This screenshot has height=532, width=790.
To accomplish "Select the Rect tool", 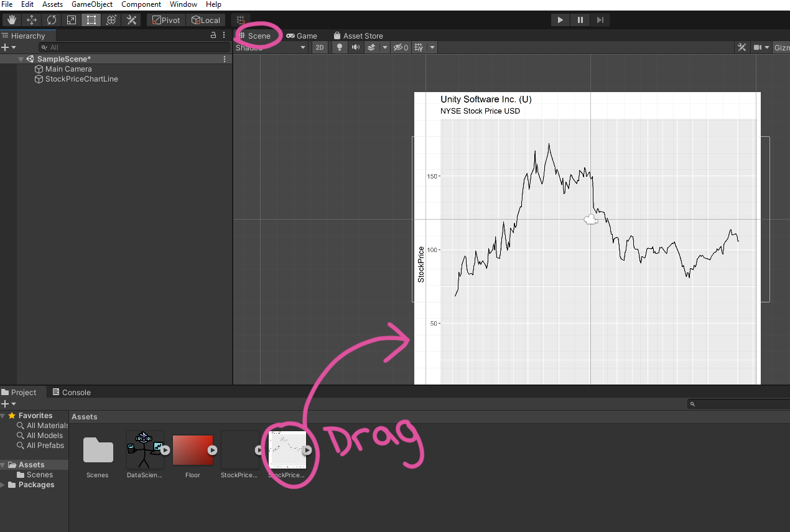I will [91, 20].
